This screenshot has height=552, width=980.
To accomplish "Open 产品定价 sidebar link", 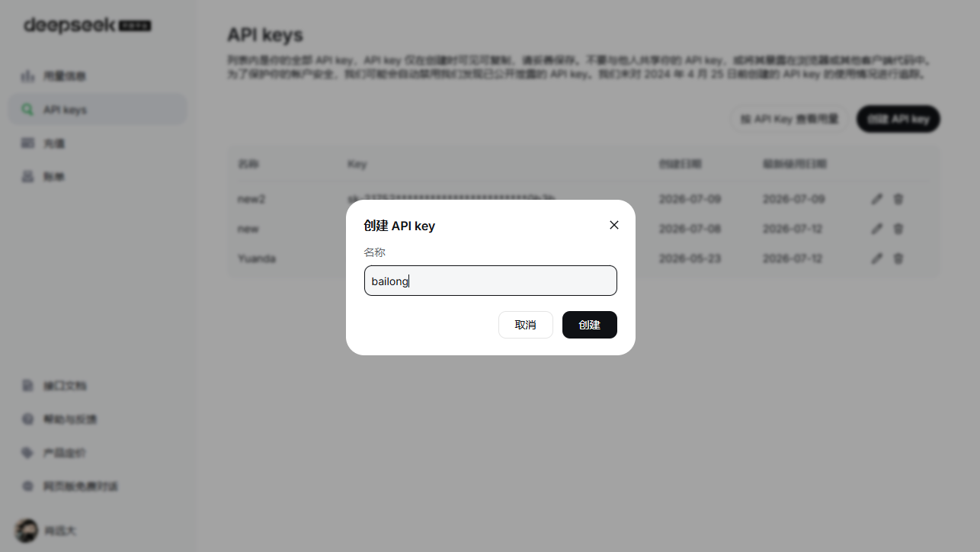I will [x=98, y=453].
